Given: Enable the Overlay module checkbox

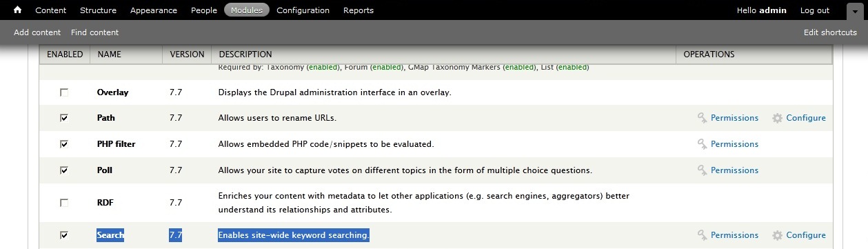Looking at the screenshot, I should tap(64, 92).
